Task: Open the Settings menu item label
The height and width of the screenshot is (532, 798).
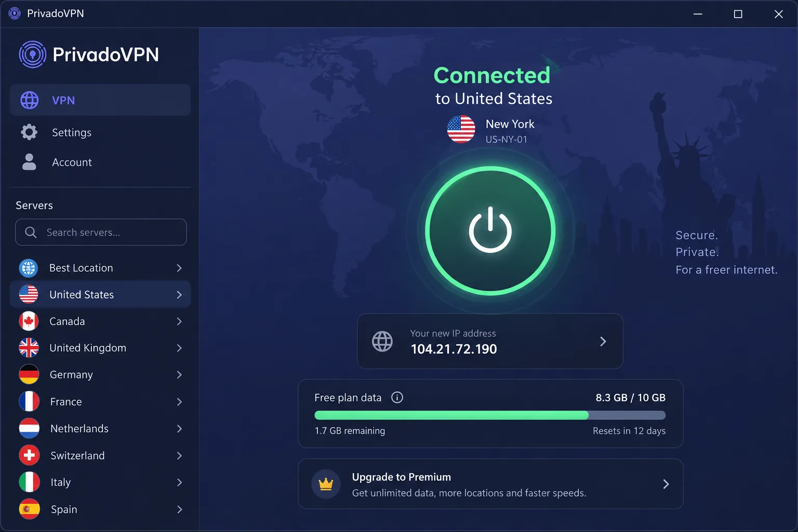Action: 72,132
